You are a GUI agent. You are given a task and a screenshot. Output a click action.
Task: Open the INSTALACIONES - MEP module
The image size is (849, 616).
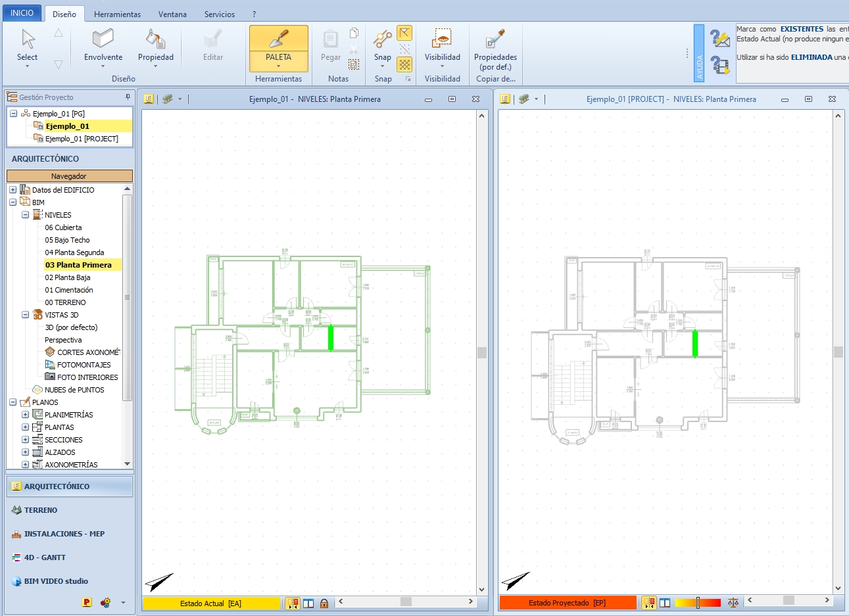(69, 534)
